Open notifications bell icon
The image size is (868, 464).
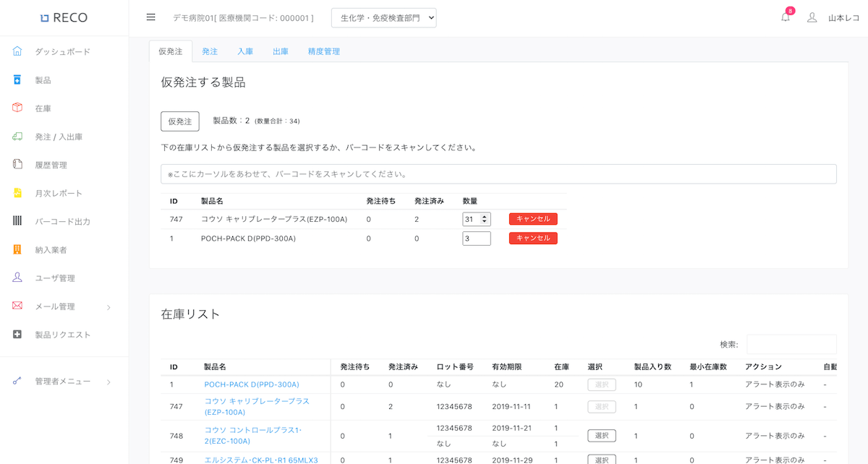point(786,18)
